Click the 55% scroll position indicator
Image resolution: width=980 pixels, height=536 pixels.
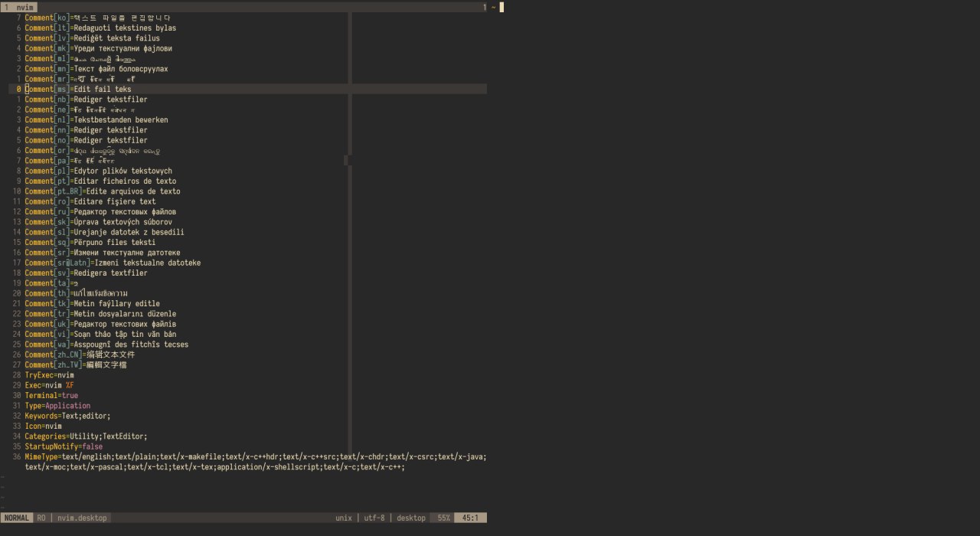coord(443,518)
